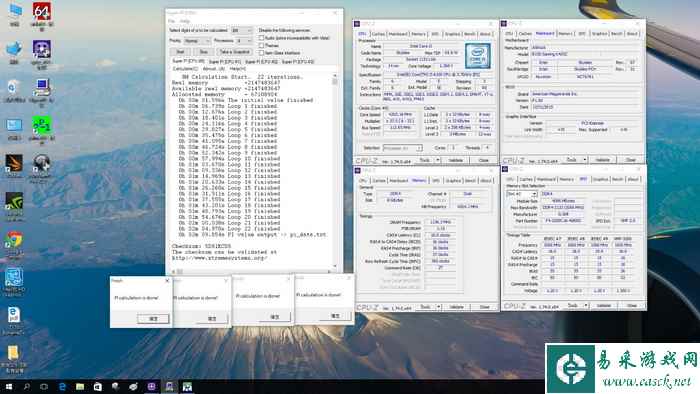700x394 pixels.
Task: Switch to the CPU-Z taskbar icon
Action: pyautogui.click(x=151, y=386)
